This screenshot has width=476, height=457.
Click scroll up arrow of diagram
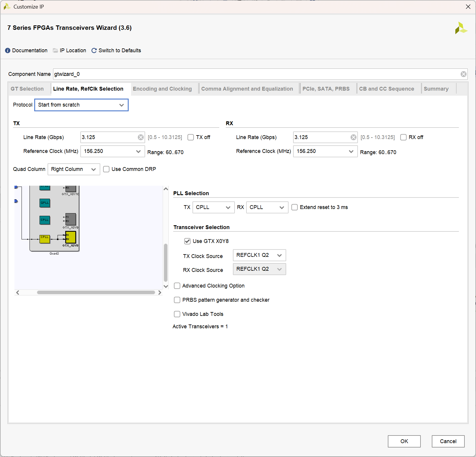pyautogui.click(x=166, y=189)
